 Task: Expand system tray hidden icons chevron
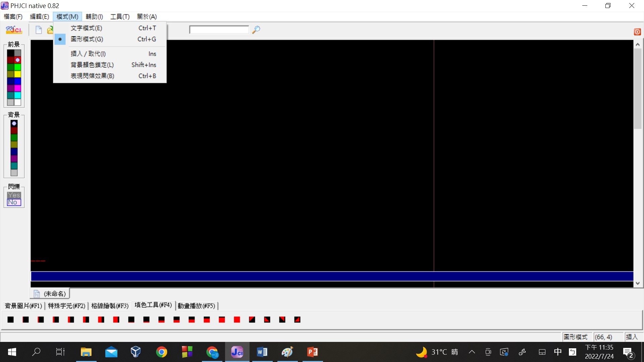472,352
